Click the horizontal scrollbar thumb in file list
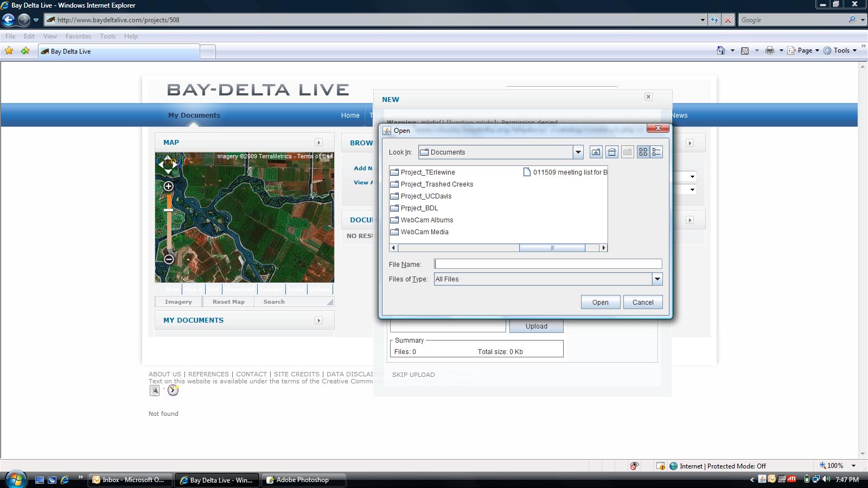This screenshot has height=488, width=868. point(552,248)
